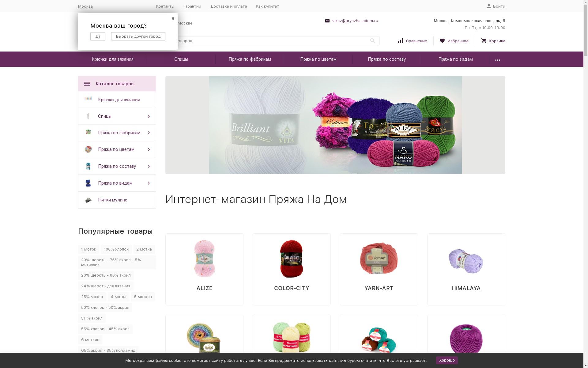Viewport: 588px width, 368px height.
Task: Expand the Спицы sidebar submenu arrow
Action: click(149, 116)
